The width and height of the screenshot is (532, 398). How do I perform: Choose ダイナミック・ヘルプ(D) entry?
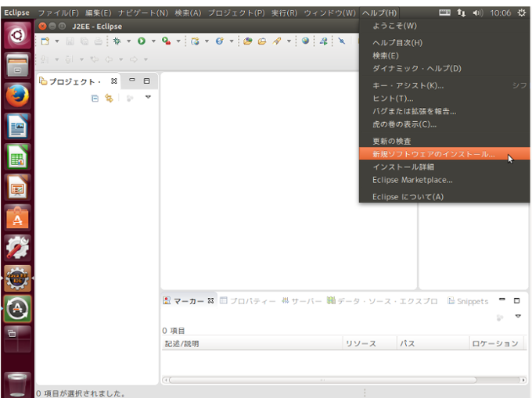pyautogui.click(x=444, y=69)
